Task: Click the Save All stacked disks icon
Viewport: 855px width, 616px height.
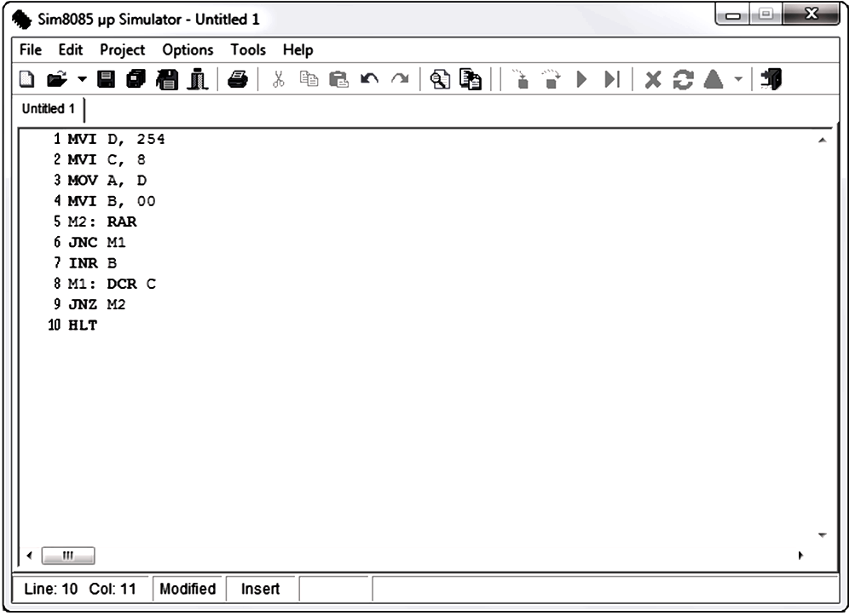Action: pos(136,79)
